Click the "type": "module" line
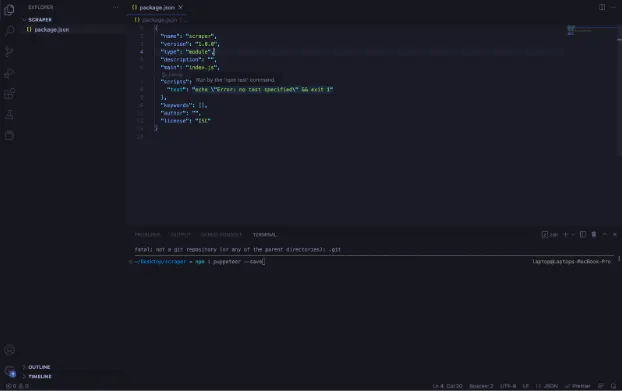Image resolution: width=622 pixels, height=391 pixels. pos(187,52)
